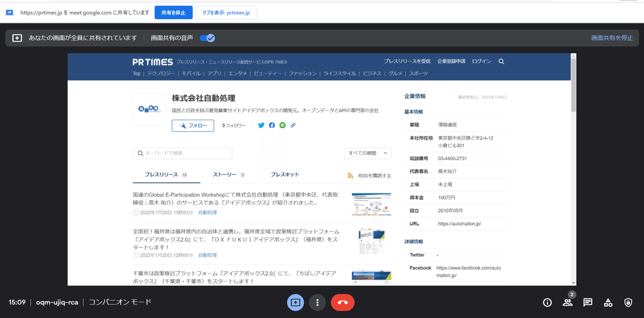Toggle the 画面共有の音声 switch
Image resolution: width=644 pixels, height=318 pixels.
click(x=207, y=38)
